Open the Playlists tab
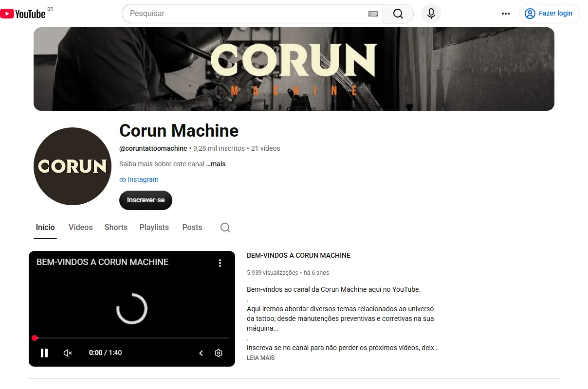The height and width of the screenshot is (389, 588). point(154,227)
